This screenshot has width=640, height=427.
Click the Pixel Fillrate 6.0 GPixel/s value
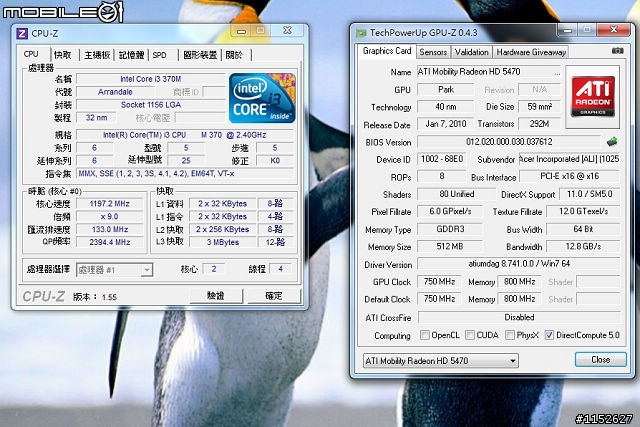pos(450,211)
